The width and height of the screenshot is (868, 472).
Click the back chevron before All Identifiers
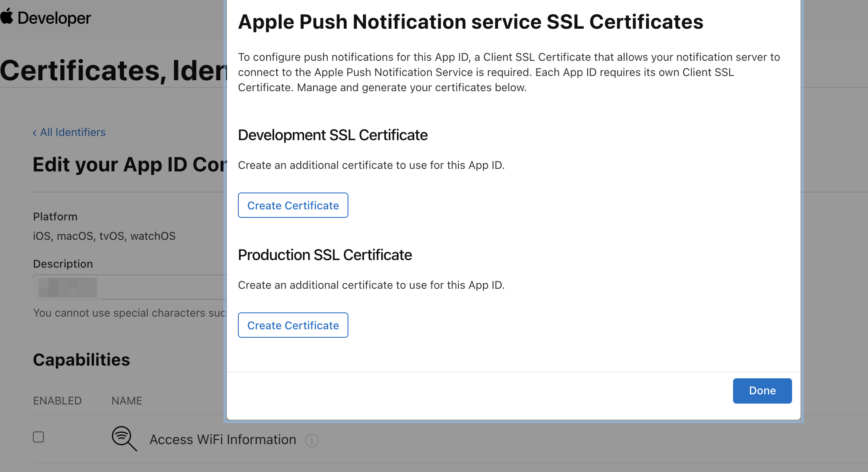click(x=35, y=133)
